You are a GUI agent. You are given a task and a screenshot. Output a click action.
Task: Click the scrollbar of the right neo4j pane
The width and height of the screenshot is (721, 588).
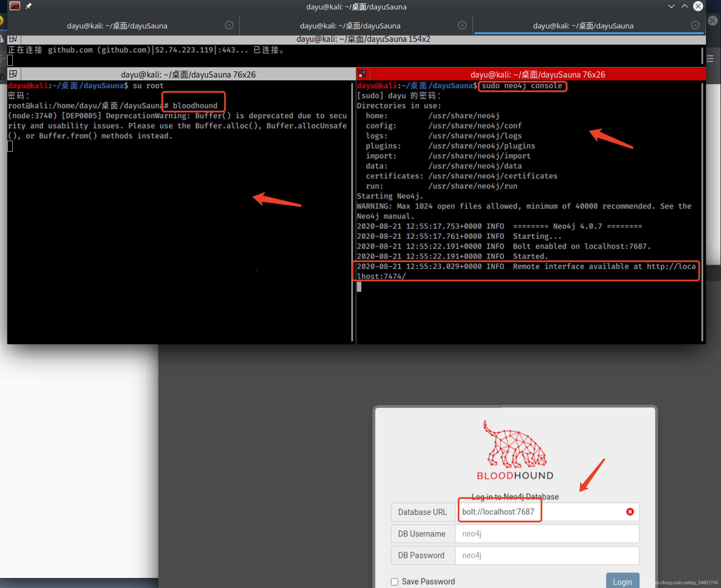coord(702,212)
